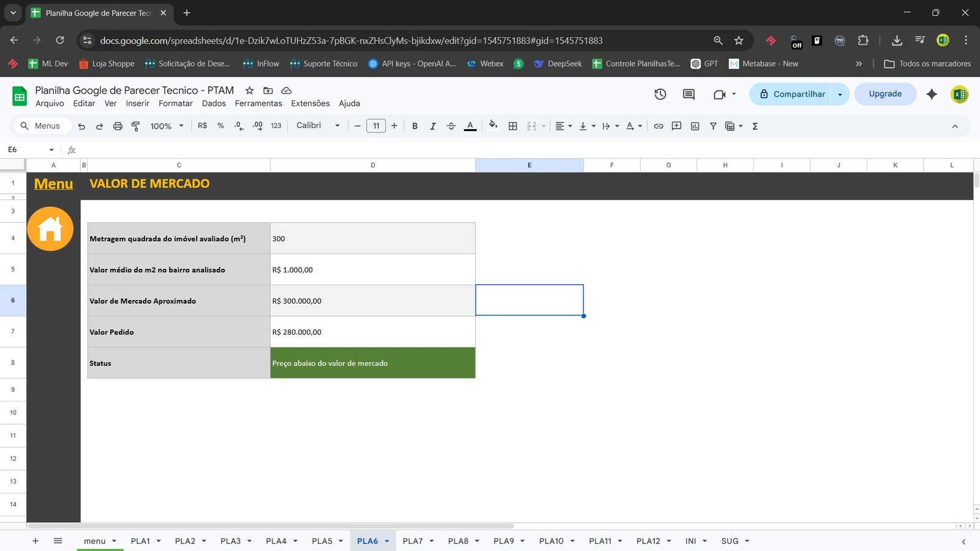This screenshot has height=551, width=980.
Task: Open the Inserir menu
Action: (137, 103)
